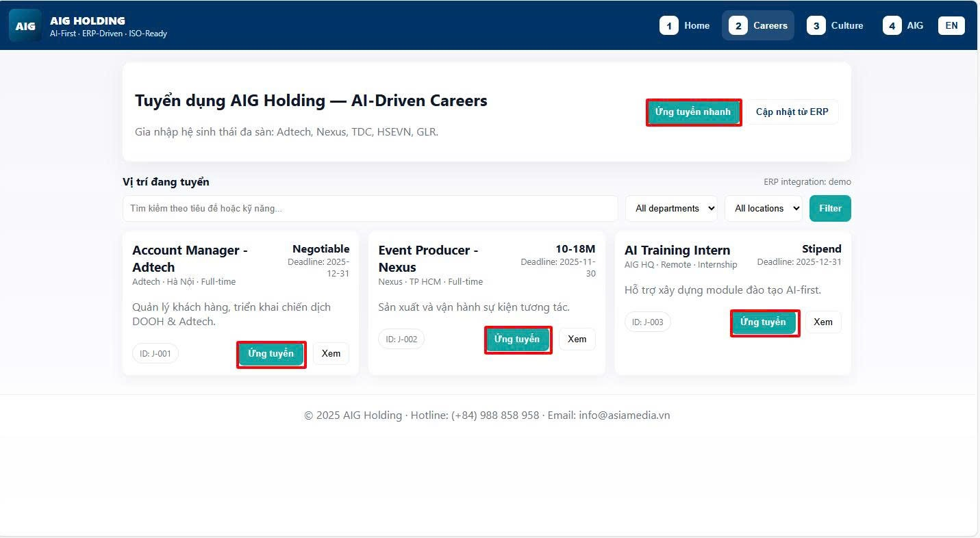The height and width of the screenshot is (538, 980).
Task: View the Event Producer - Nexus details
Action: [x=577, y=340]
